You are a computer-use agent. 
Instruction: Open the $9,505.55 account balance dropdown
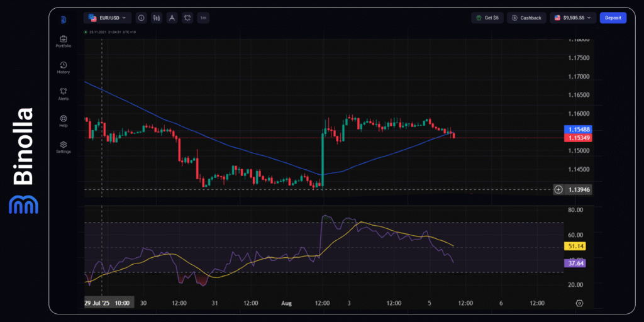[572, 18]
